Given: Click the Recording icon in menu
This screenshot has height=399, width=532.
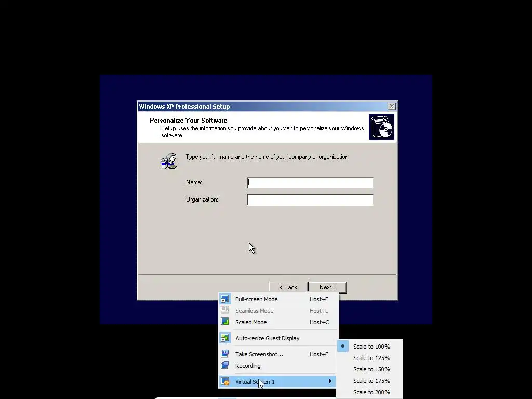Looking at the screenshot, I should (224, 365).
